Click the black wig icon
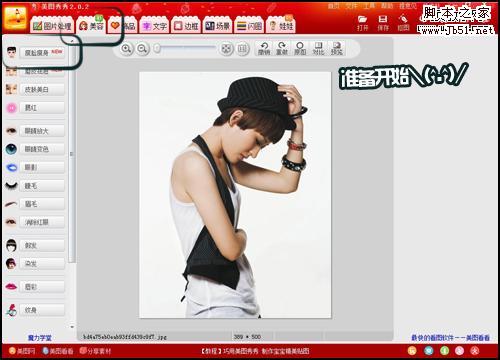 click(x=11, y=245)
